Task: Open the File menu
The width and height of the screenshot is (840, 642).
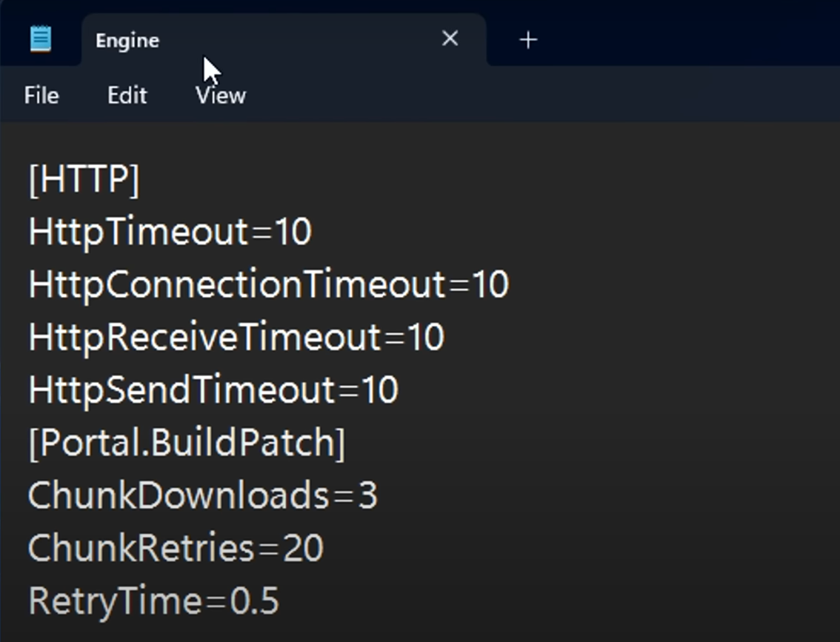Action: [x=41, y=96]
